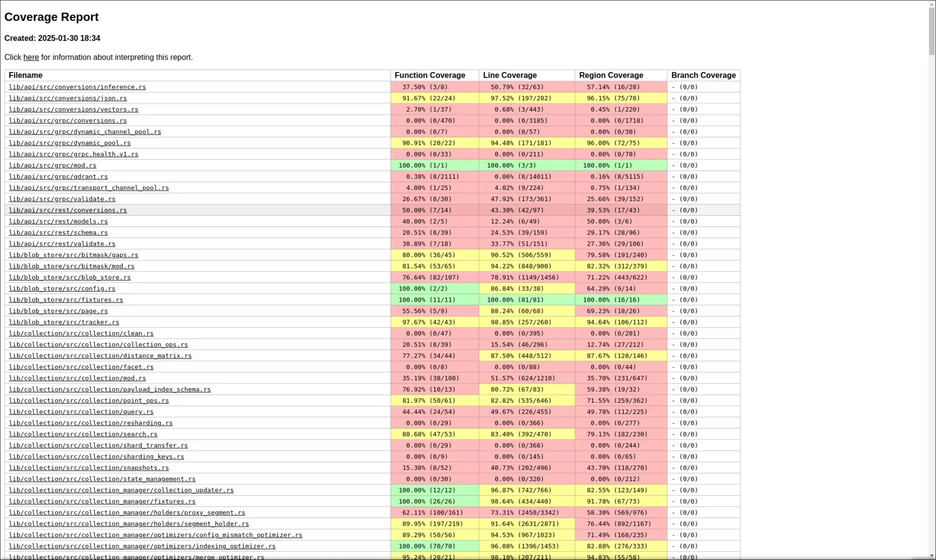The width and height of the screenshot is (936, 560).
Task: Open lib/collection/src/collection/clean.rs link
Action: pyautogui.click(x=81, y=334)
